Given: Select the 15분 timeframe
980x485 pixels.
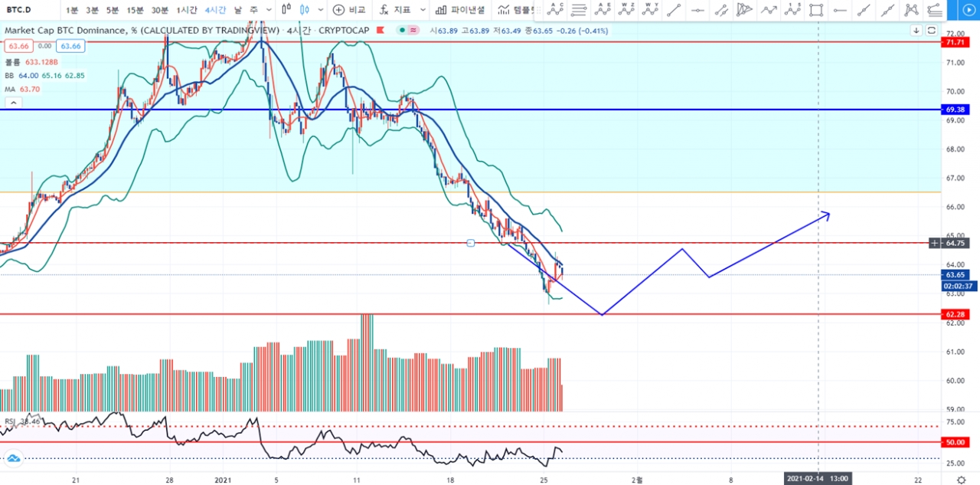Looking at the screenshot, I should coord(135,10).
